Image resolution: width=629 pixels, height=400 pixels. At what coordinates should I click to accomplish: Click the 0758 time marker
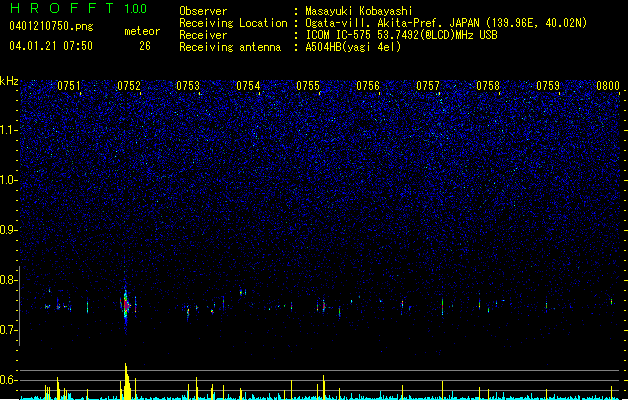(x=488, y=86)
